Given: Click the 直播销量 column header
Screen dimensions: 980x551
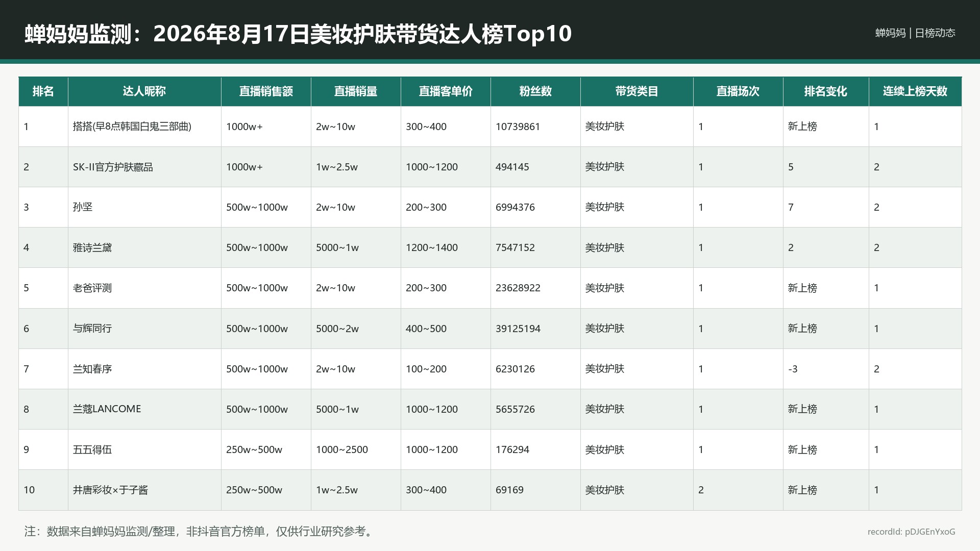Looking at the screenshot, I should coord(356,91).
